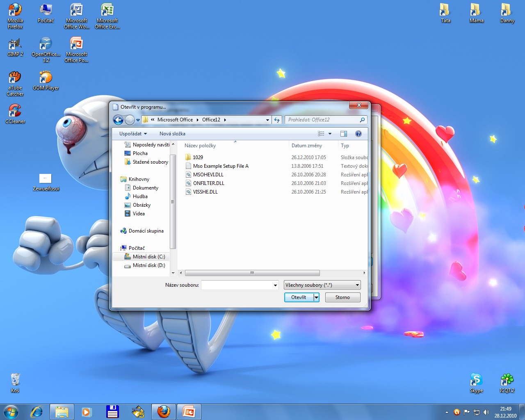The image size is (525, 420).
Task: Select the Táta folder shortcut on desktop
Action: point(445,13)
